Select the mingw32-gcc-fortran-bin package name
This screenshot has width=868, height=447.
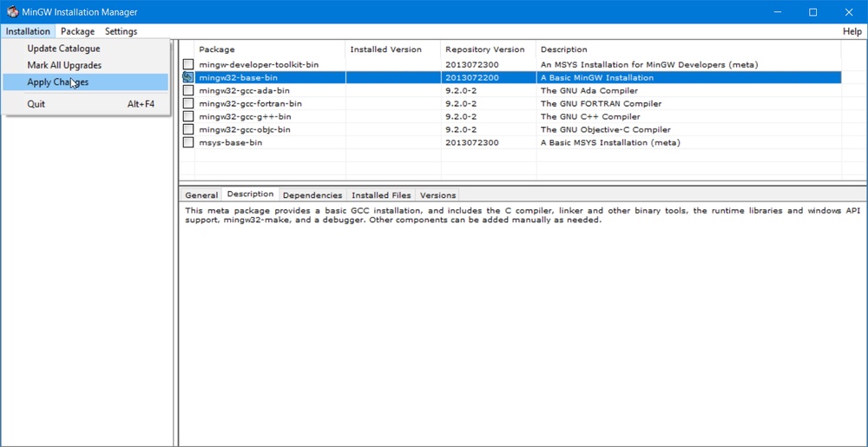(250, 103)
